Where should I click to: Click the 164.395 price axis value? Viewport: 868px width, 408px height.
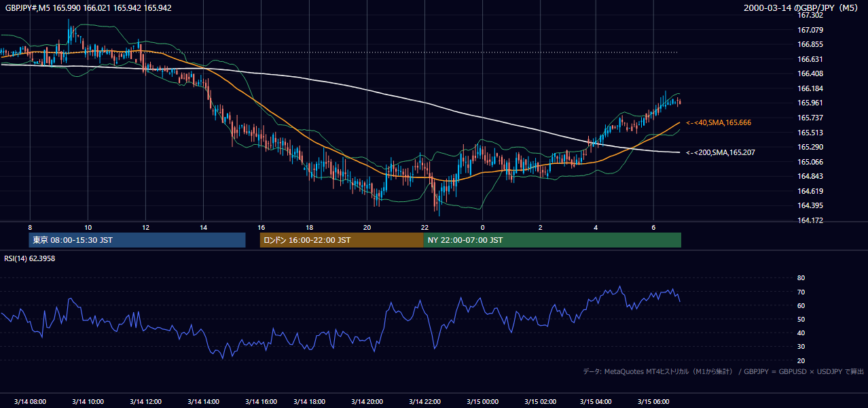tap(810, 205)
